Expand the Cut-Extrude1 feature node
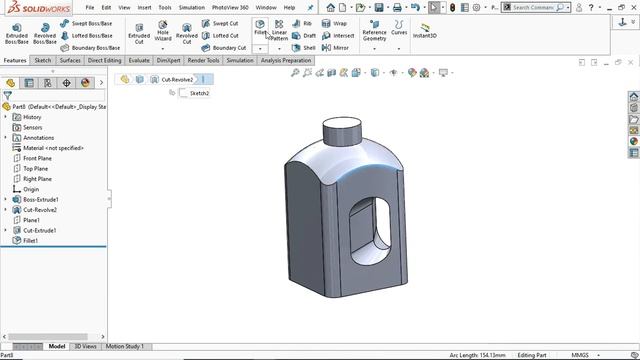Screen dimensions: 640x360 click(x=6, y=230)
